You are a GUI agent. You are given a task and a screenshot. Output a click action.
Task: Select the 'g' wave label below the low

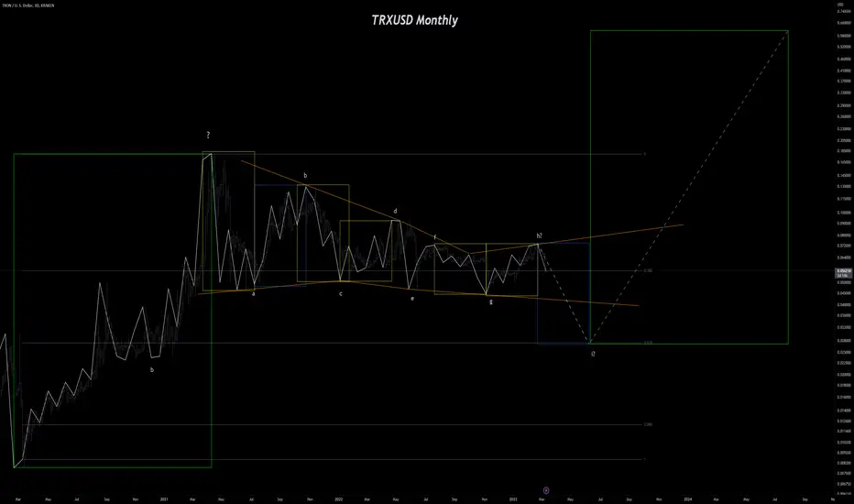tap(491, 301)
